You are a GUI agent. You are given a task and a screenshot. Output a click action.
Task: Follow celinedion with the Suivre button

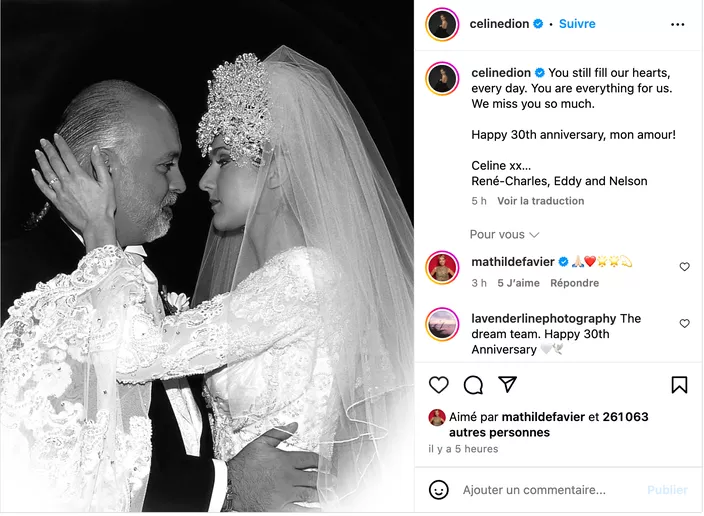click(x=577, y=24)
